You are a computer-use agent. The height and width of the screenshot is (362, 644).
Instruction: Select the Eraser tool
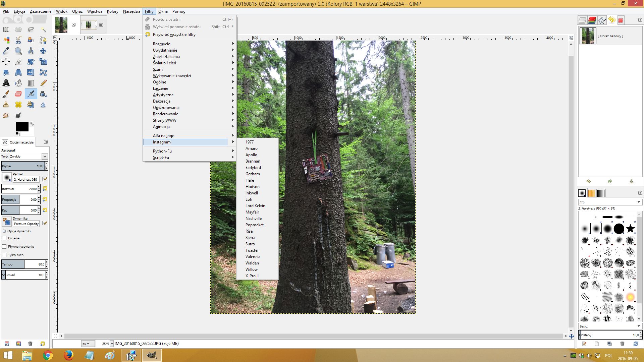(x=18, y=94)
